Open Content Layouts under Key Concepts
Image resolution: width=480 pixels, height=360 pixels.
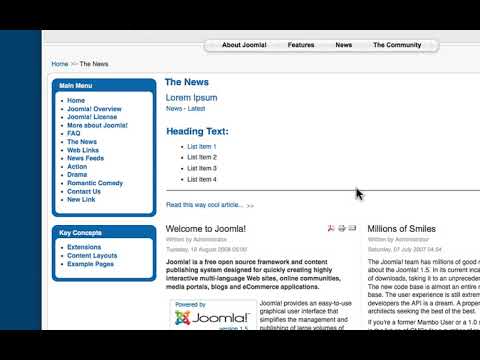point(92,255)
